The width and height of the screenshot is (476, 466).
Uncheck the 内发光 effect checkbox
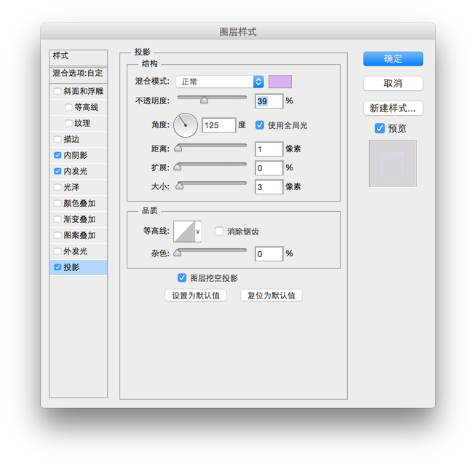57,171
